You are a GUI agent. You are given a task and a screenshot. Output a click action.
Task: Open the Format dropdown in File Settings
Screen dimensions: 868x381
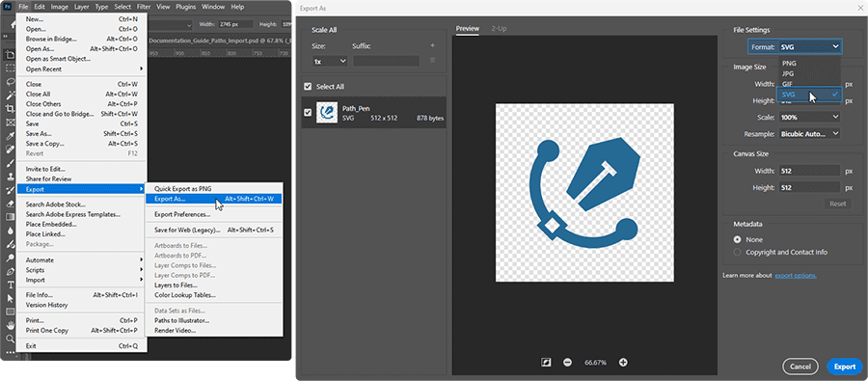(810, 47)
